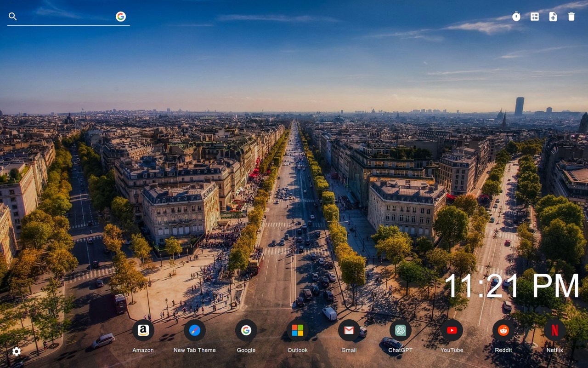Screen dimensions: 588x368
Task: Click the trash bin icon
Action: [x=571, y=17]
